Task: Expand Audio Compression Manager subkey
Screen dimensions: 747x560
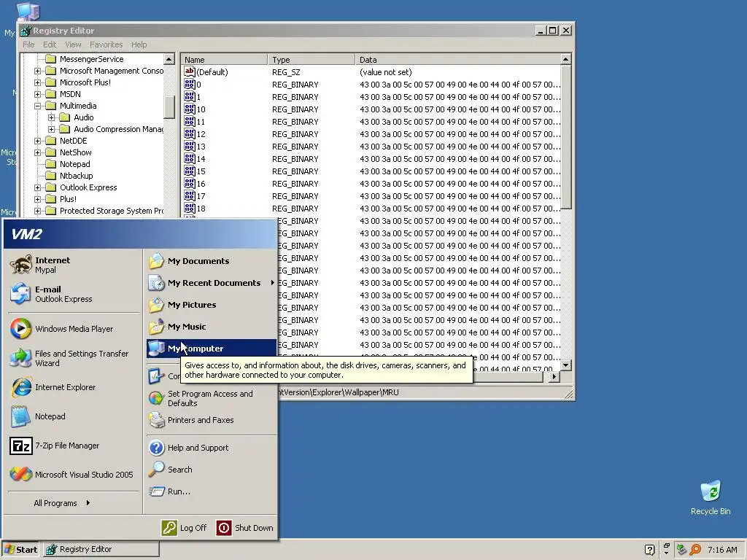Action: click(52, 129)
